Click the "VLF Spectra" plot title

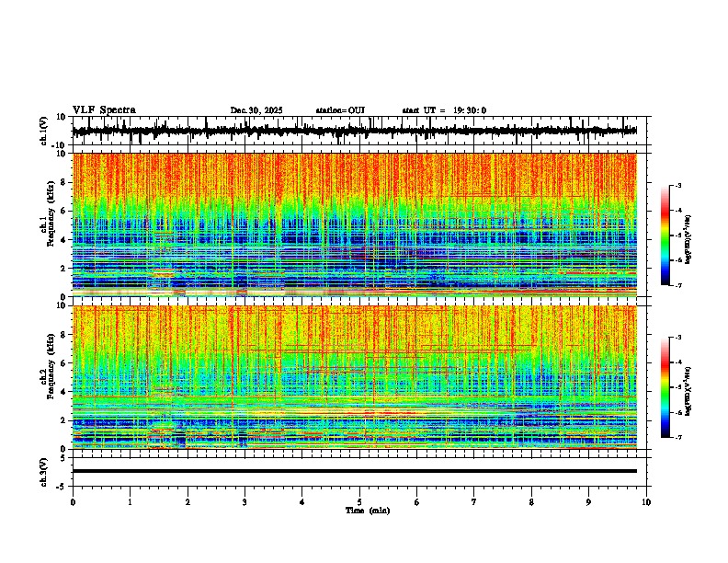pyautogui.click(x=104, y=110)
